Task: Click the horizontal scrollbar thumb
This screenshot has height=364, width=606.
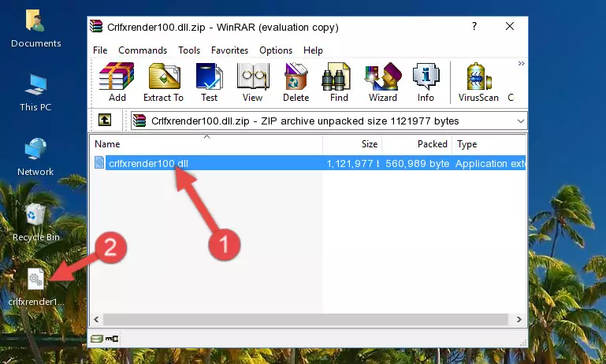Action: [305, 320]
